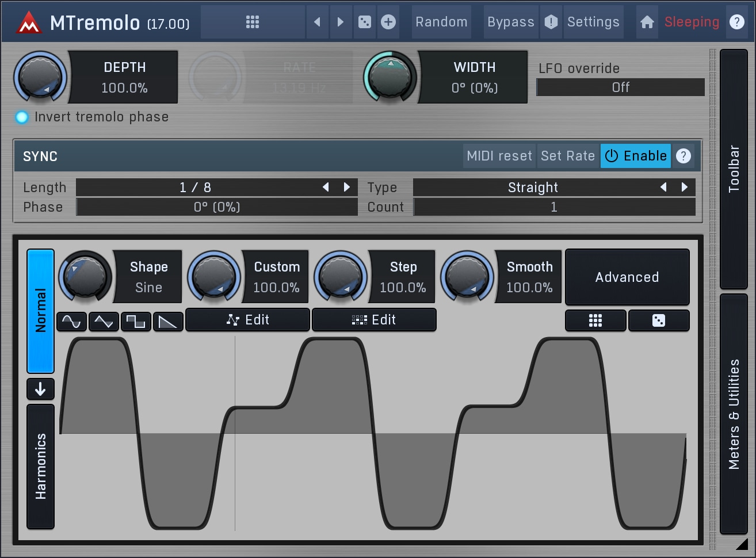The image size is (756, 558).
Task: Click the home icon in header
Action: [647, 22]
